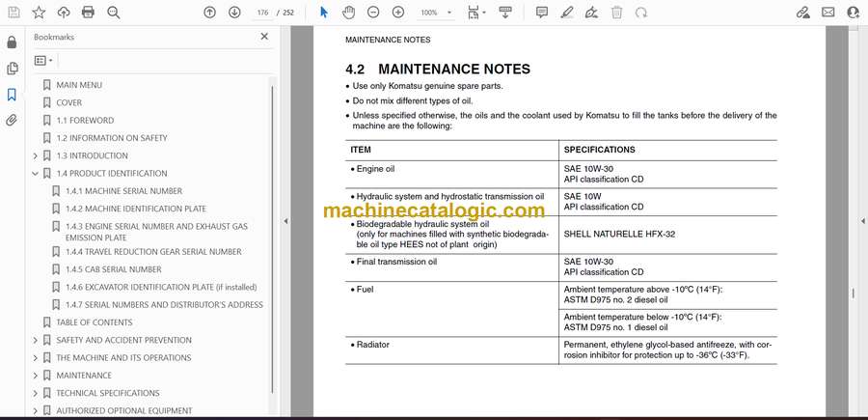This screenshot has width=868, height=420.
Task: Expand the MAINTENANCE bookmark
Action: [36, 376]
